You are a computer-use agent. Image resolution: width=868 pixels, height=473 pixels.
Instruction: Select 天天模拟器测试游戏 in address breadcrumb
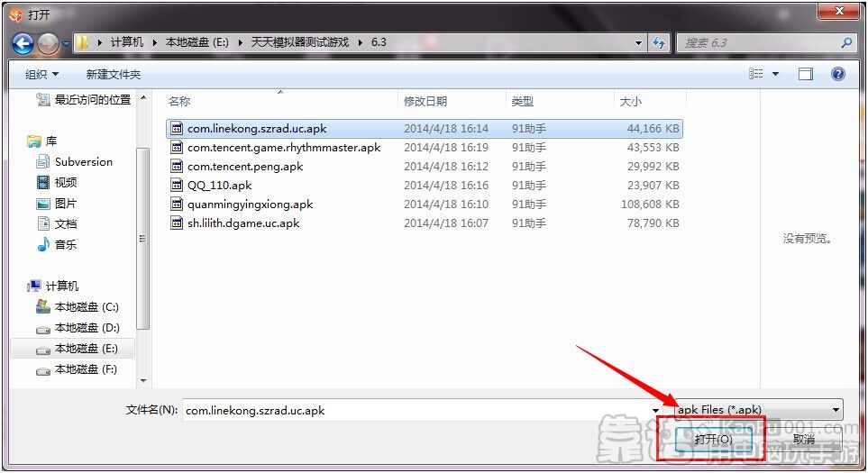click(300, 42)
